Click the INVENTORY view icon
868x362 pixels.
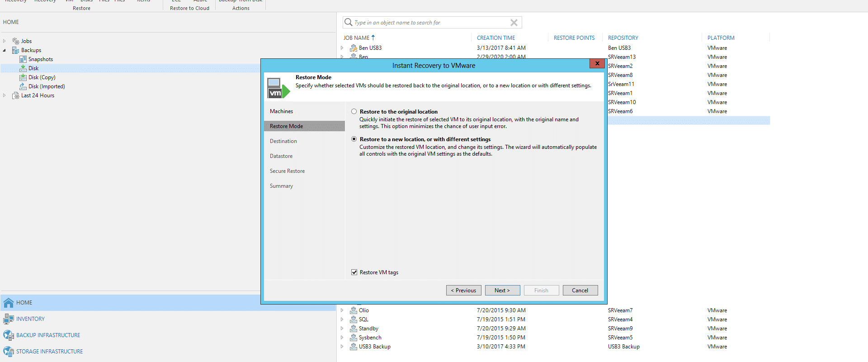[9, 319]
